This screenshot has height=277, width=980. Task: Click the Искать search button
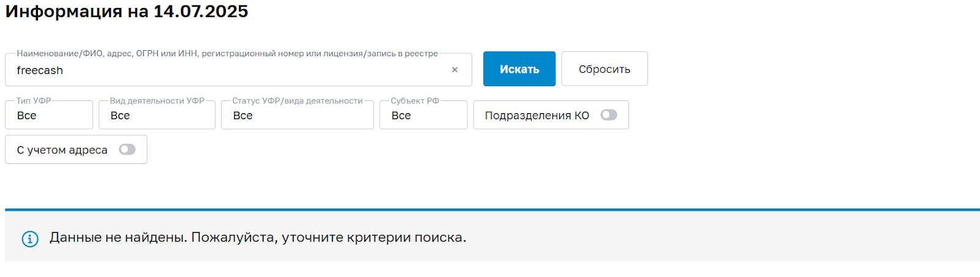tap(519, 69)
